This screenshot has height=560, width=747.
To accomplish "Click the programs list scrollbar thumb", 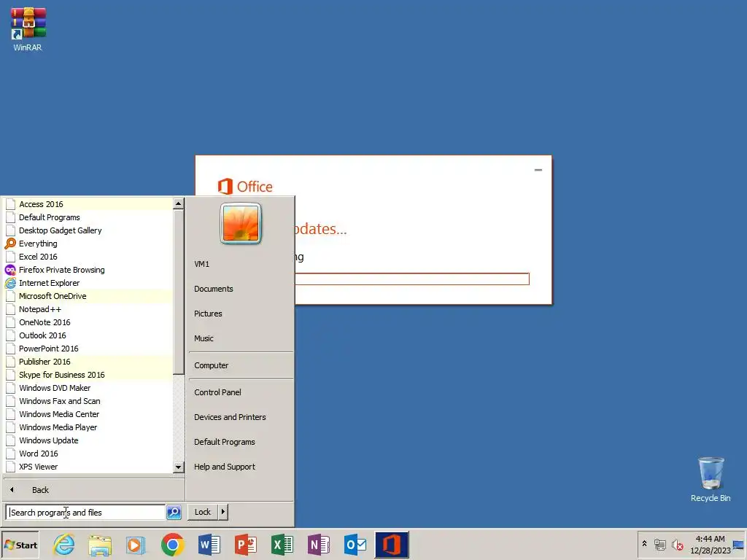I will (178, 292).
